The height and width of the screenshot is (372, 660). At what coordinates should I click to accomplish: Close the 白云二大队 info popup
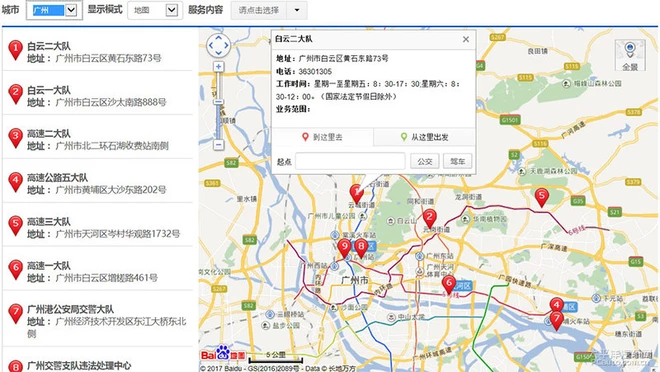click(466, 39)
